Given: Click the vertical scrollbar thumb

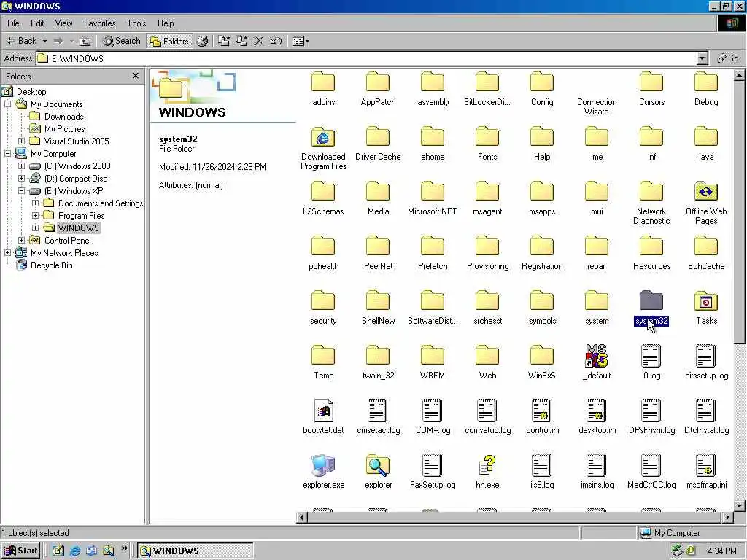Looking at the screenshot, I should tap(739, 212).
